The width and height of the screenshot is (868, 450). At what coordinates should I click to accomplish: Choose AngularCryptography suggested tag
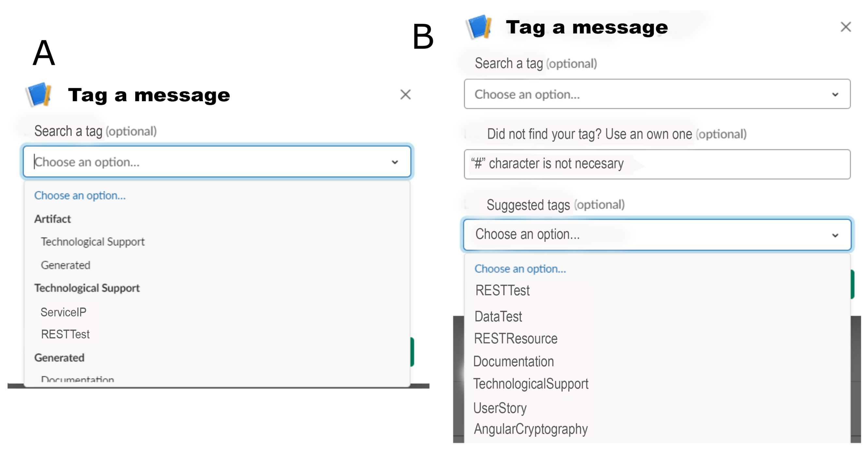tap(531, 429)
